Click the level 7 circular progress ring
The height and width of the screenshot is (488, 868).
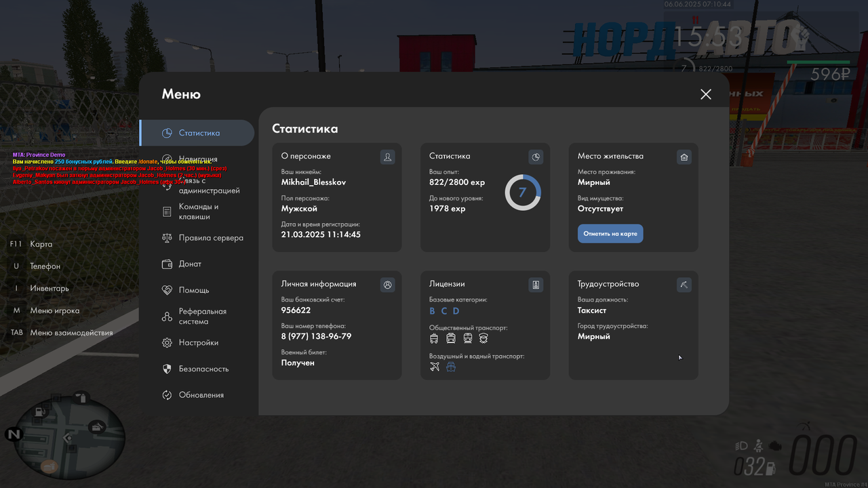pos(523,192)
